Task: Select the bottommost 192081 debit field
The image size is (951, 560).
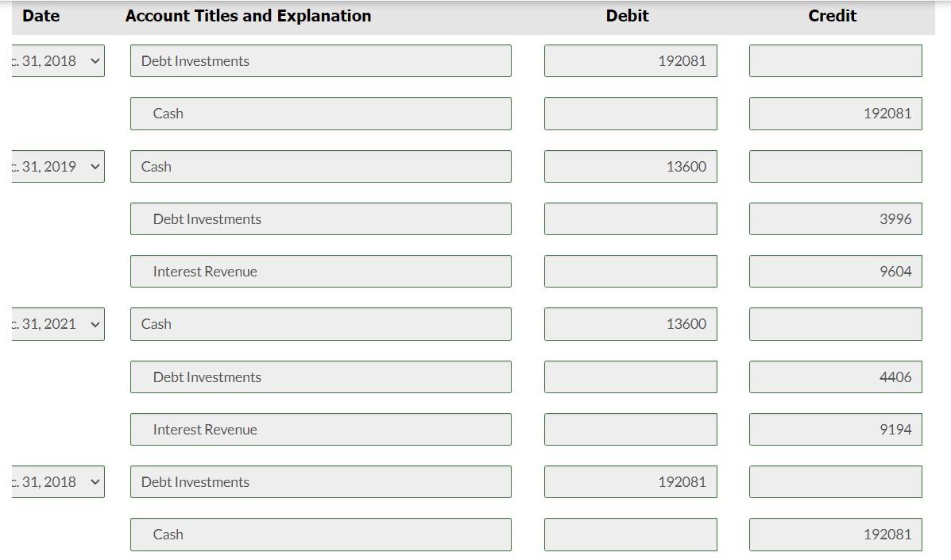Action: [x=630, y=482]
